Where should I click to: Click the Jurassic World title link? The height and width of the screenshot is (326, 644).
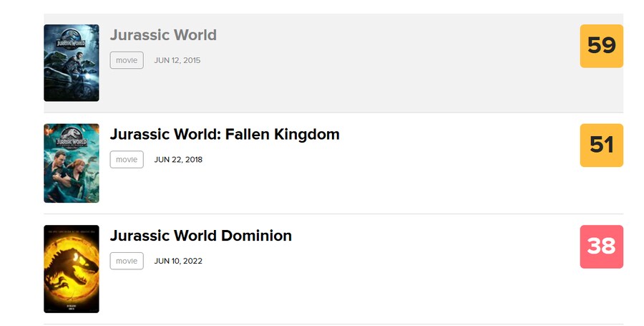[x=163, y=35]
